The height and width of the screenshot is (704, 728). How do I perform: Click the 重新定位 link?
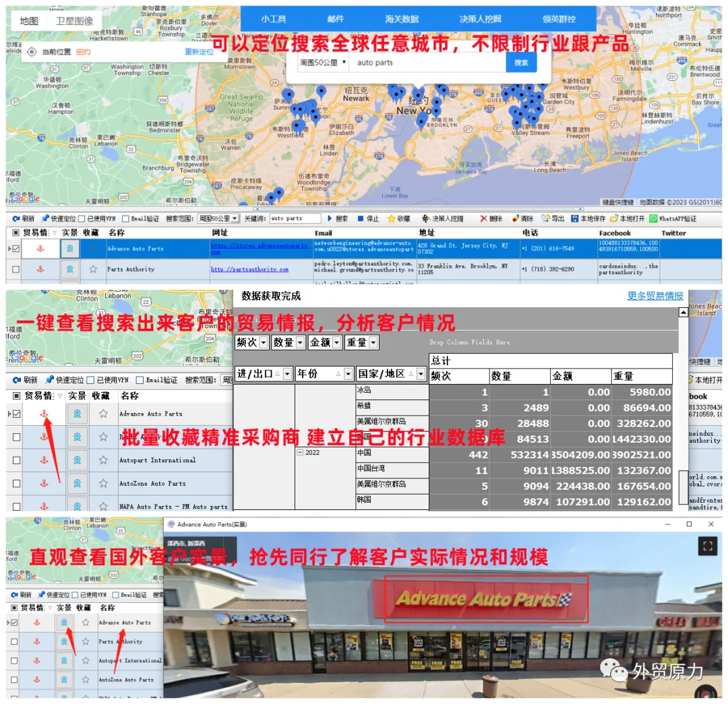coord(199,52)
